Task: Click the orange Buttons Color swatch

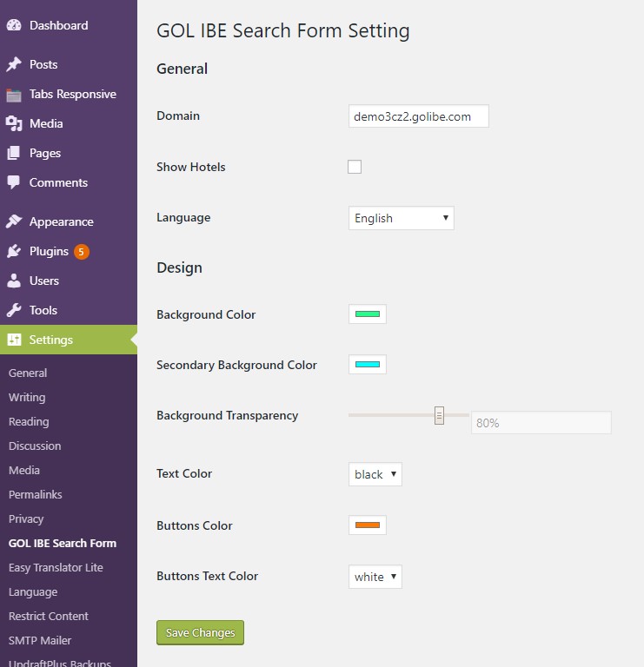Action: click(368, 525)
